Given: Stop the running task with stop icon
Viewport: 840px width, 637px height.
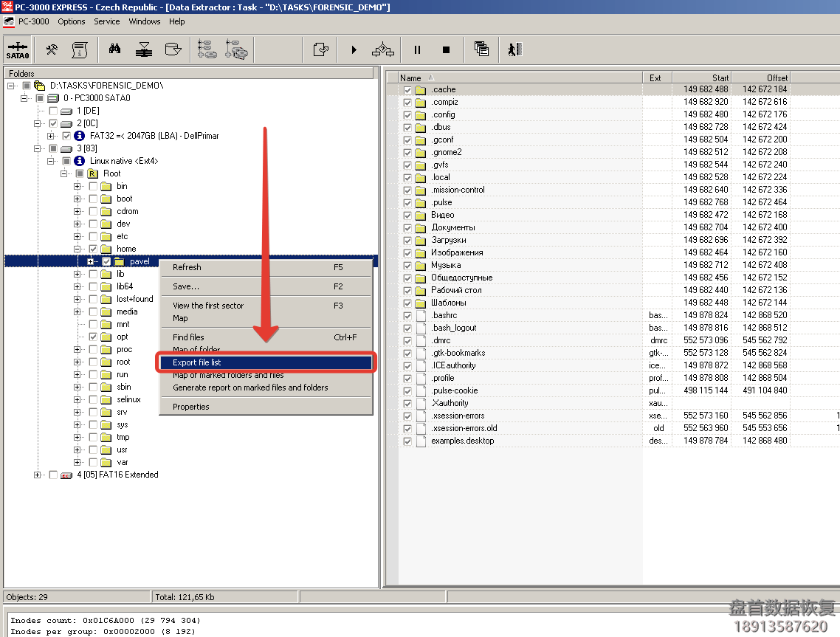Looking at the screenshot, I should (446, 49).
